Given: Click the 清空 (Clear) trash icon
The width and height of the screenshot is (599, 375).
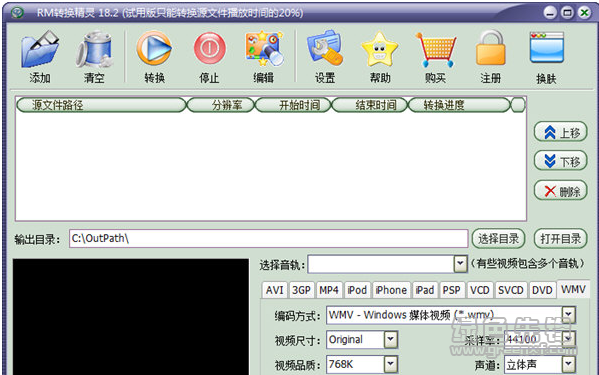Looking at the screenshot, I should 94,50.
